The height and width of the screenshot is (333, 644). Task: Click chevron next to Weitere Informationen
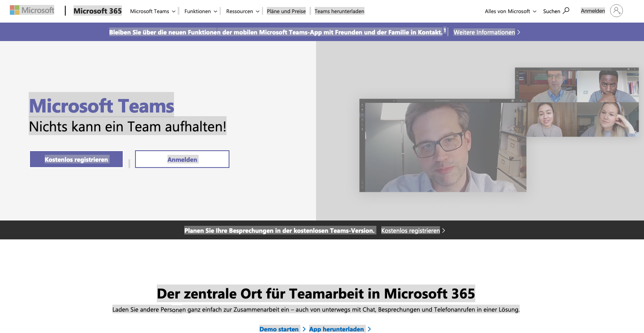pos(519,32)
